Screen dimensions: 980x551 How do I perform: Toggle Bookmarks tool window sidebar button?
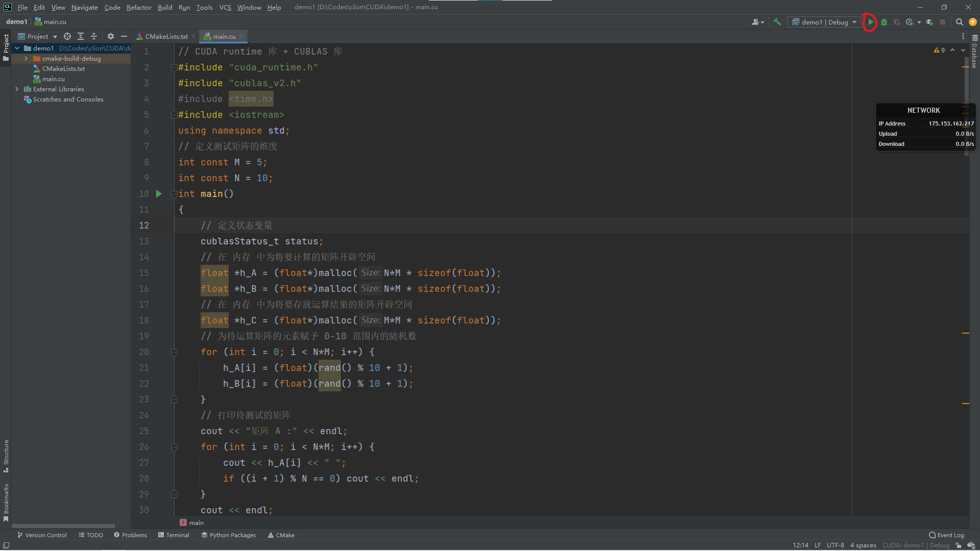(x=6, y=502)
